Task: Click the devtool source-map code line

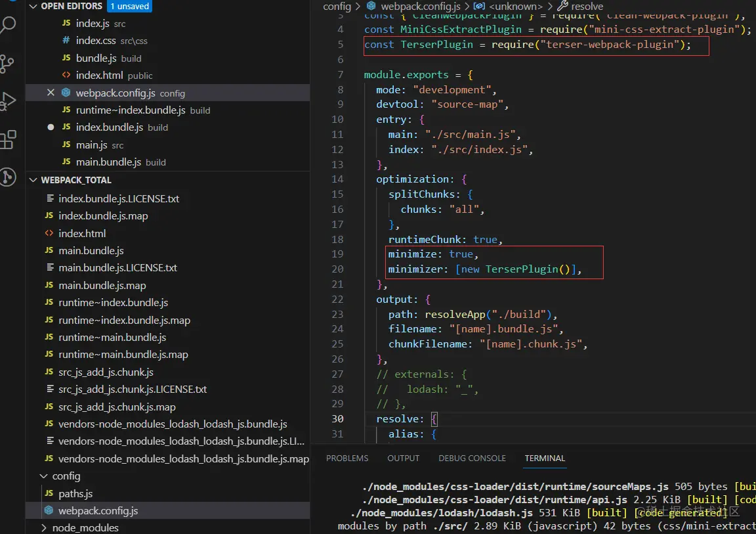Action: click(442, 104)
